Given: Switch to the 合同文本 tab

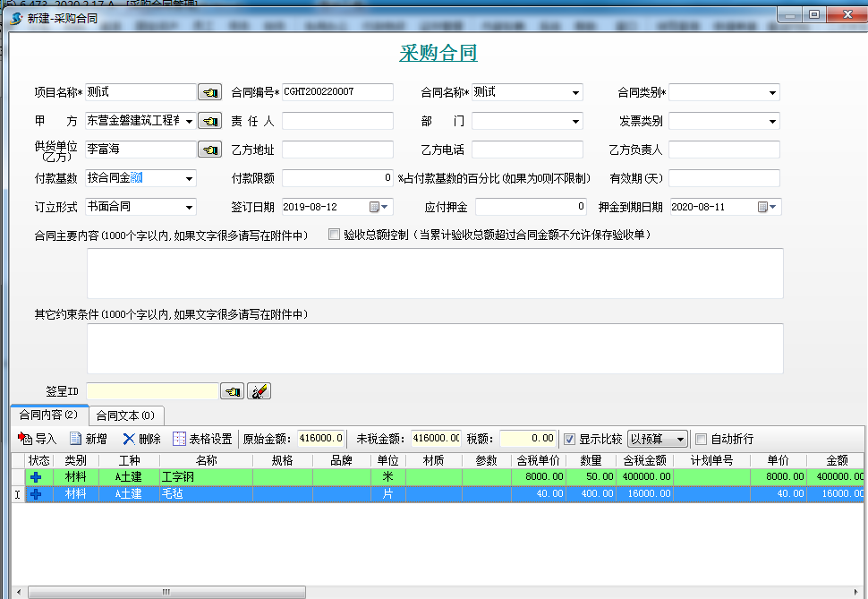Looking at the screenshot, I should [x=124, y=415].
